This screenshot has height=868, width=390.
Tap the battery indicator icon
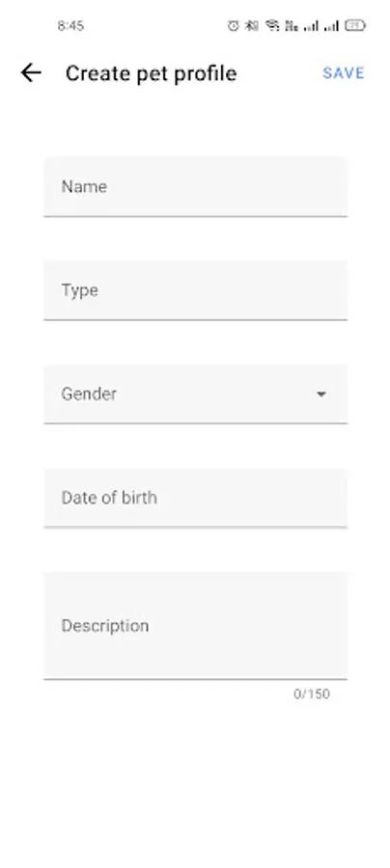[355, 25]
